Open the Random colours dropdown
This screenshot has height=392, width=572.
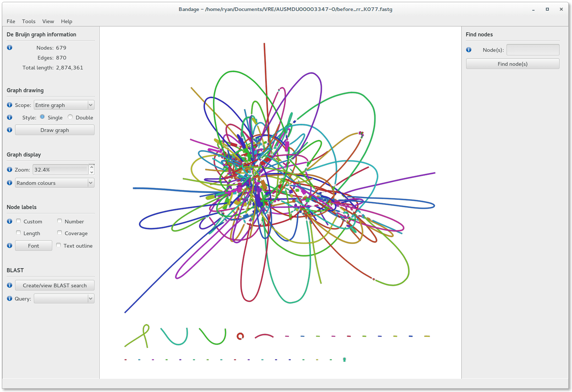55,183
